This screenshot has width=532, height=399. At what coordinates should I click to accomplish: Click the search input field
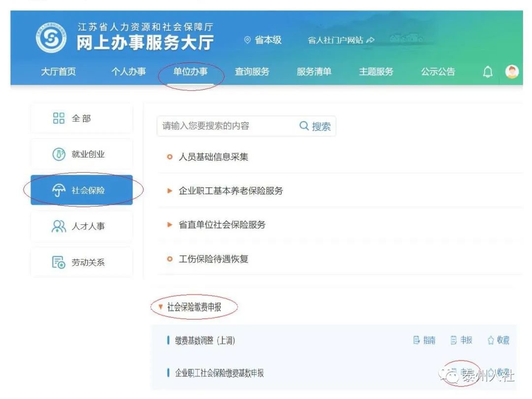click(227, 126)
